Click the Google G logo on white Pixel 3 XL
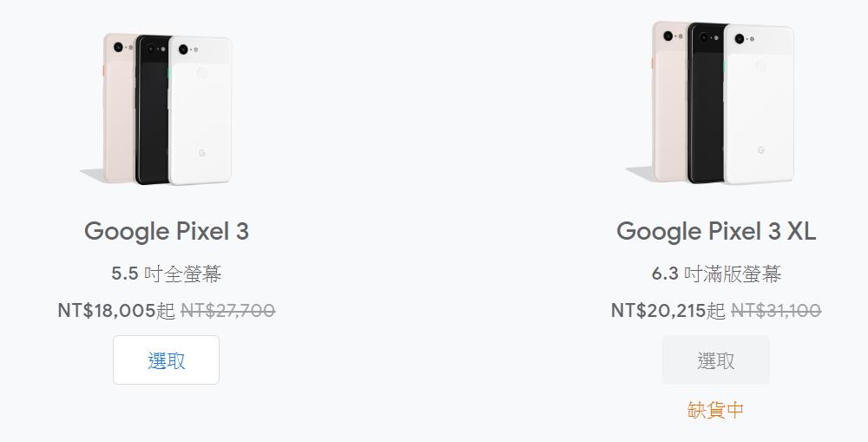Viewport: 868px width, 442px height. pos(761,149)
